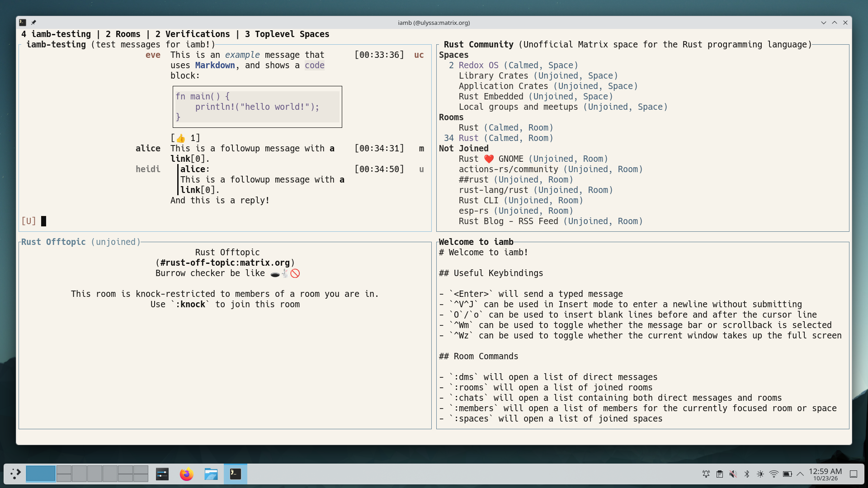Switch to the first virtual desktop in pager

[41, 474]
